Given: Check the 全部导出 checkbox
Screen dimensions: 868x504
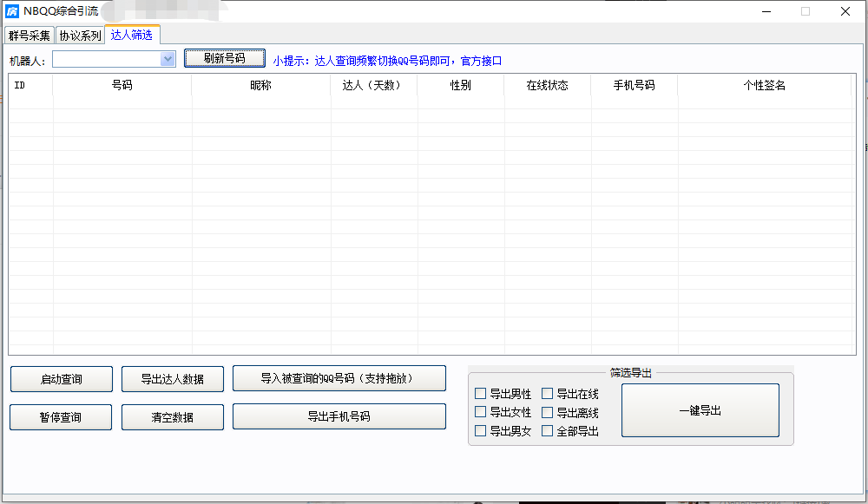Looking at the screenshot, I should pos(548,431).
